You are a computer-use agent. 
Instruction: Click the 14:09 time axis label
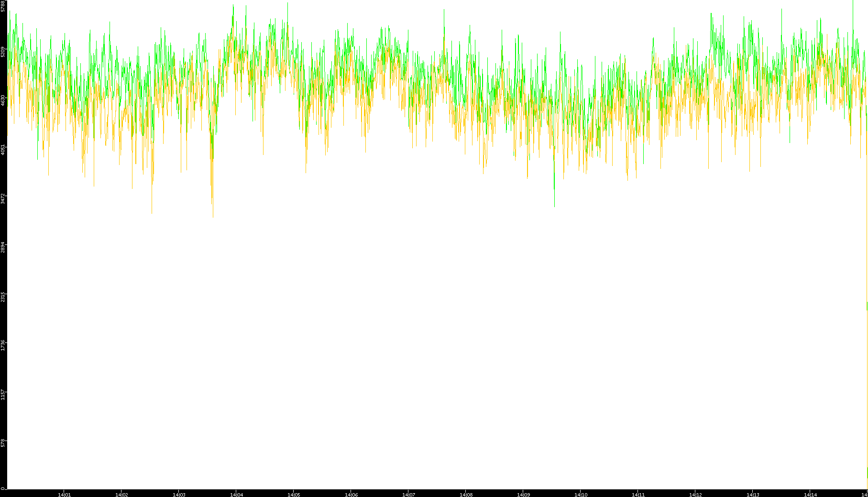523,495
